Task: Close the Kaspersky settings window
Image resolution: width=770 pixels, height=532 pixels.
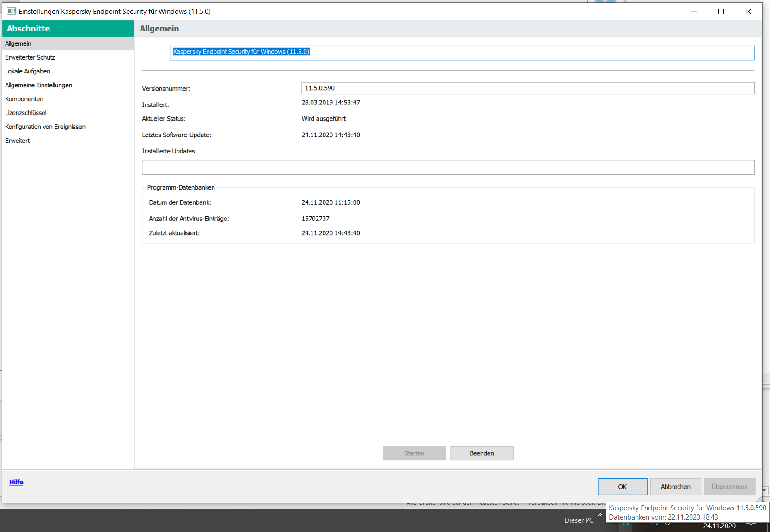Action: pyautogui.click(x=748, y=12)
